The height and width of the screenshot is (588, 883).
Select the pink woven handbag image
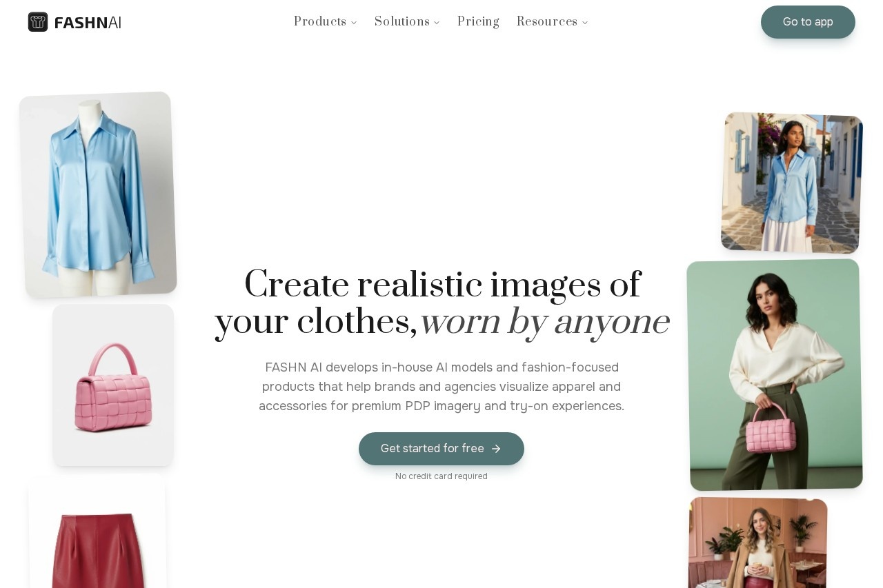tap(113, 385)
